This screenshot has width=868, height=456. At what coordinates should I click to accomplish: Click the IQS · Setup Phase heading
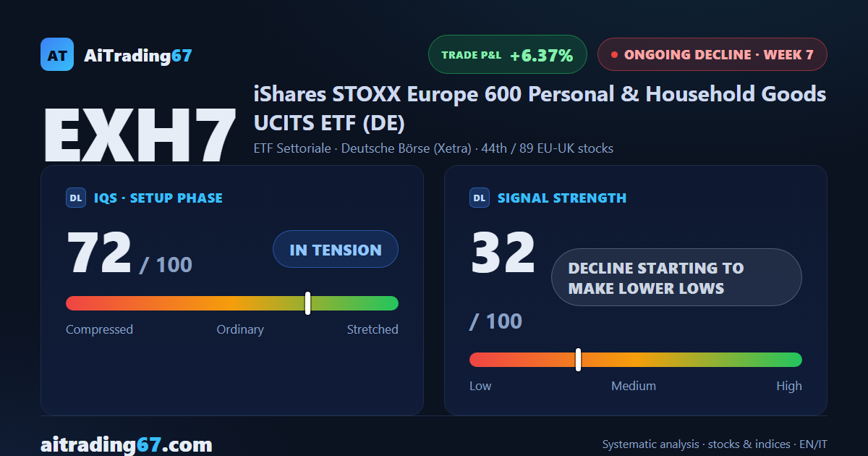158,198
